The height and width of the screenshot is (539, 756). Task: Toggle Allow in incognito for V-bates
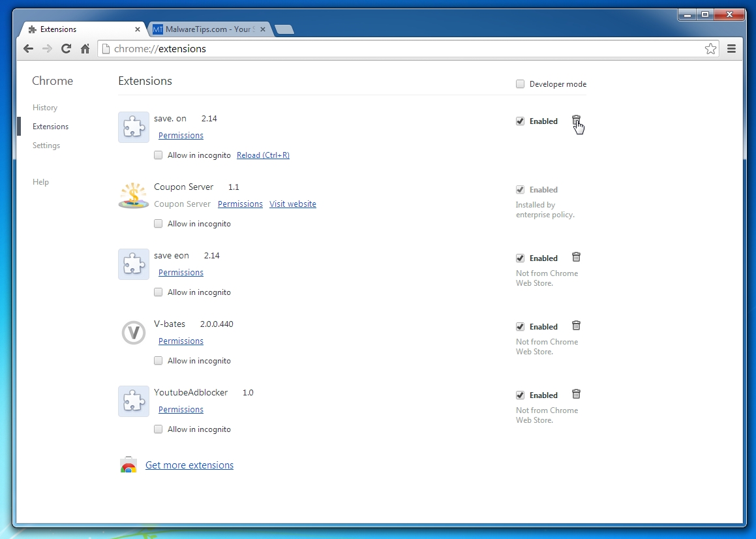pyautogui.click(x=158, y=360)
